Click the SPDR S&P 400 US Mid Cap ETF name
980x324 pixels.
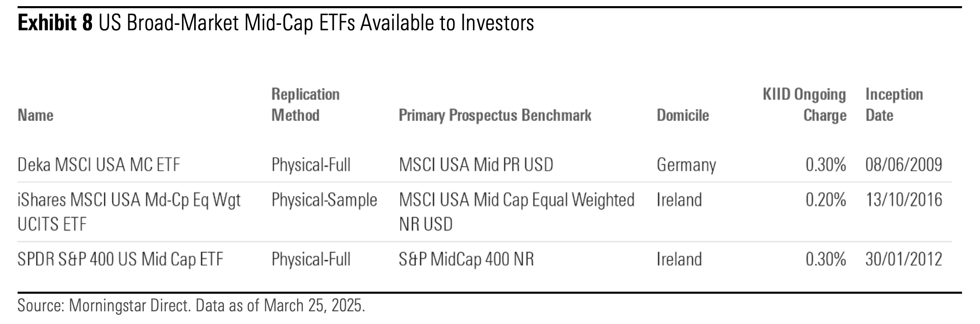[120, 259]
